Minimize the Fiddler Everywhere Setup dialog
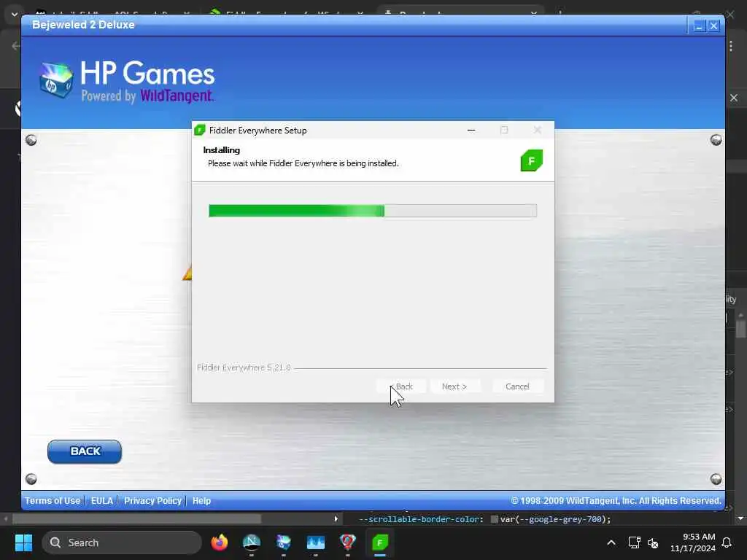 (x=471, y=130)
